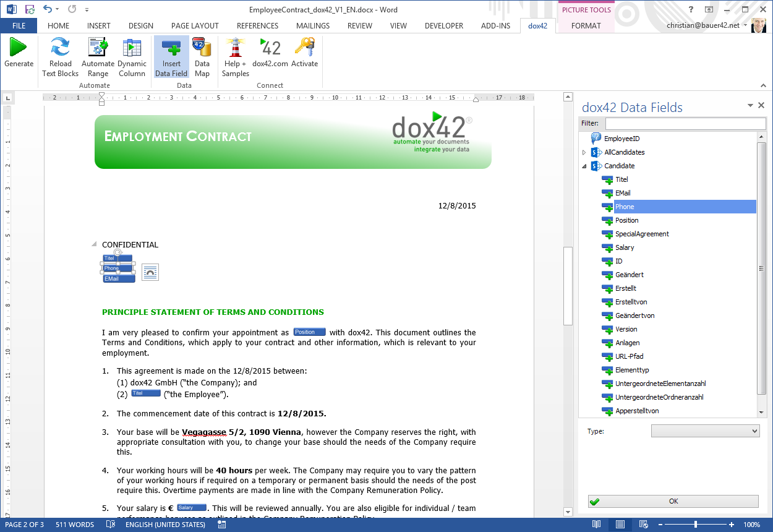Switch to Web Layout view
Image resolution: width=773 pixels, height=532 pixels.
pos(643,525)
